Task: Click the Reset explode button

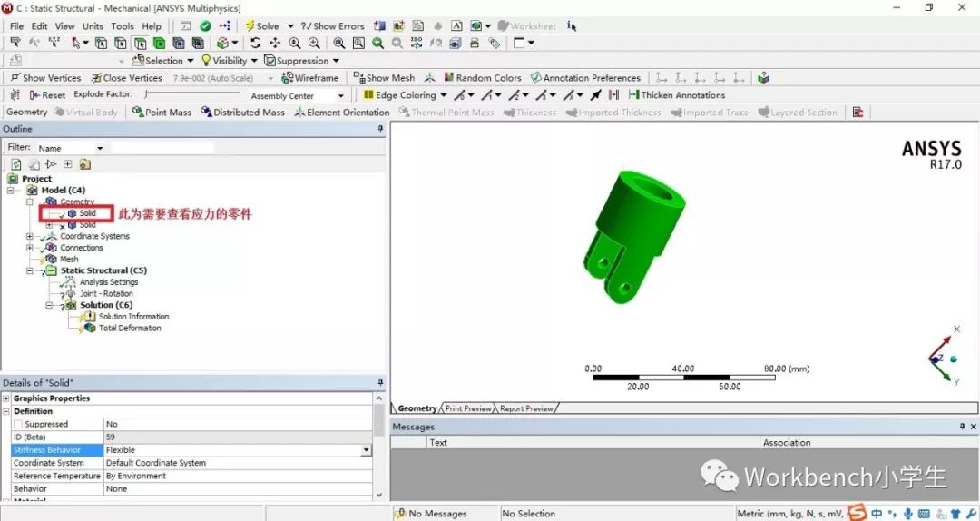Action: click(x=47, y=95)
